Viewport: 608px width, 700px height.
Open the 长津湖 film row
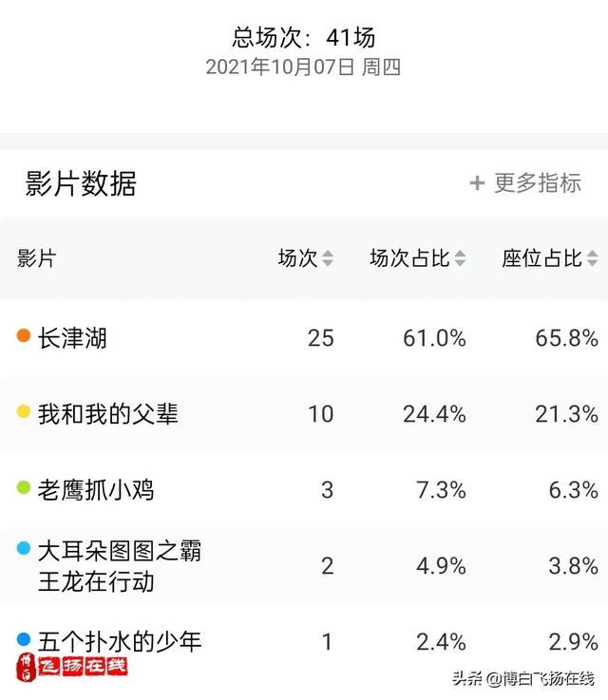click(x=304, y=338)
